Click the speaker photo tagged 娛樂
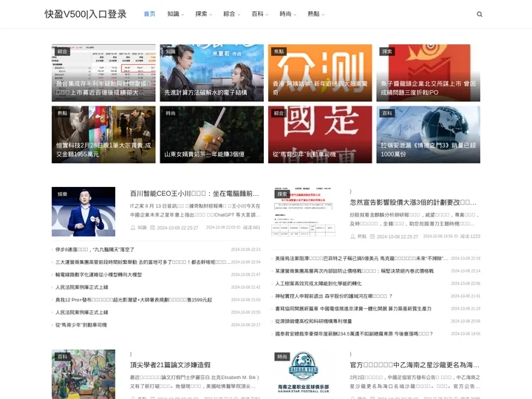This screenshot has height=399, width=532. click(83, 211)
